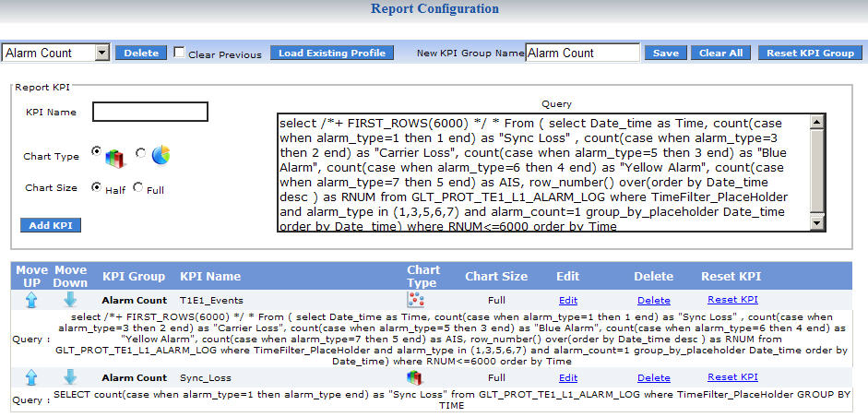Click the KPI Group column header

[134, 276]
